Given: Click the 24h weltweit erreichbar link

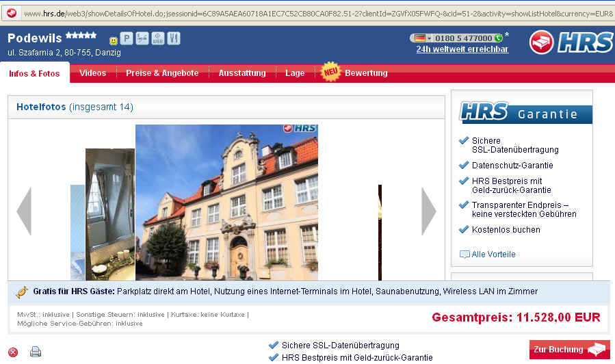Looking at the screenshot, I should pos(462,49).
